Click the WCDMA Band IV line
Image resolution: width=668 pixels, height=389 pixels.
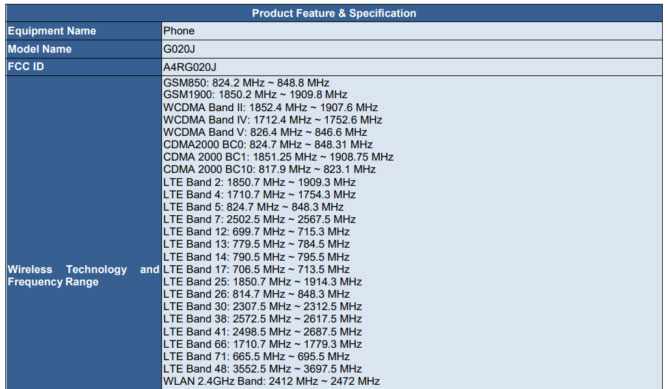point(273,120)
